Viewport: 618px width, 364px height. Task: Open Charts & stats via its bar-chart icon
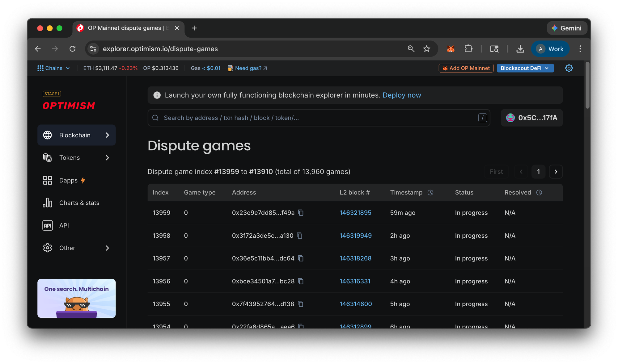click(x=48, y=203)
